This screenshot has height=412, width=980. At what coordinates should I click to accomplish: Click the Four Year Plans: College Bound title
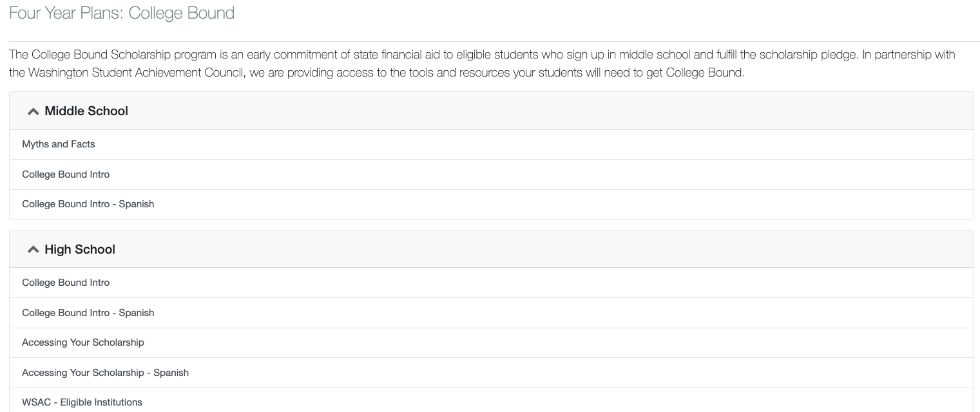click(122, 13)
